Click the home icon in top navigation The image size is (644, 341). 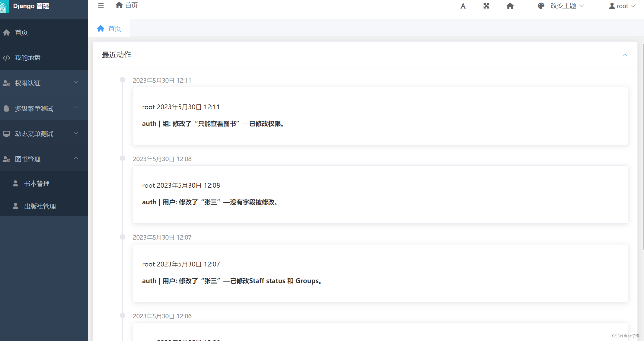click(x=510, y=6)
